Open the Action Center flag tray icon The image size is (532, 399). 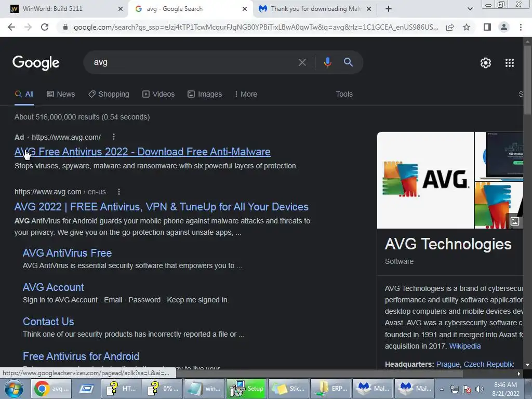point(467,389)
